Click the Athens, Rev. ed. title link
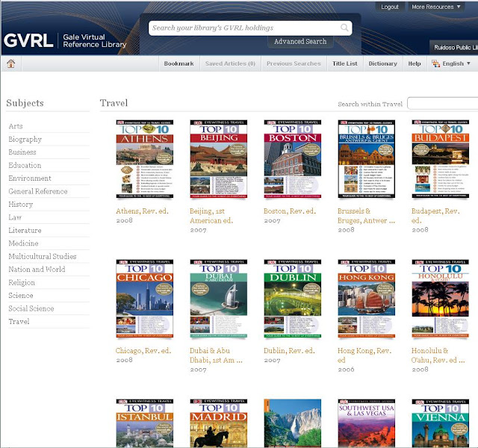Image resolution: width=478 pixels, height=448 pixels. [x=142, y=211]
